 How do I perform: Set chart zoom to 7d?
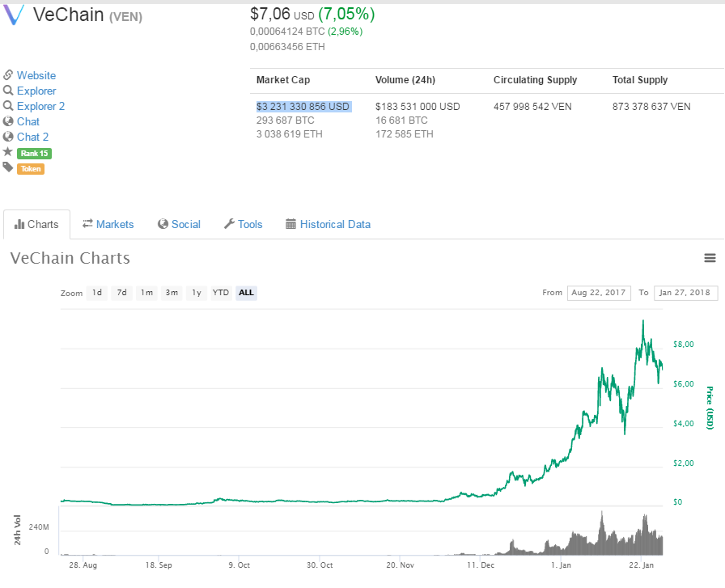[121, 293]
